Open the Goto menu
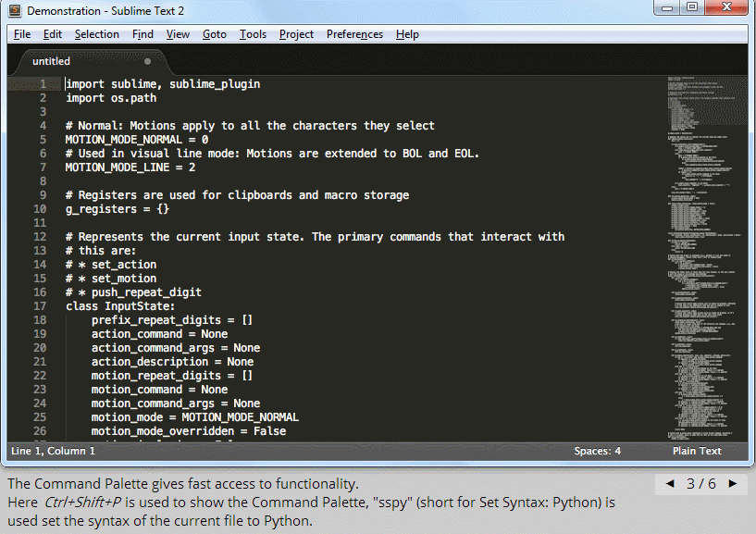Viewport: 756px width, 534px height. pos(215,34)
